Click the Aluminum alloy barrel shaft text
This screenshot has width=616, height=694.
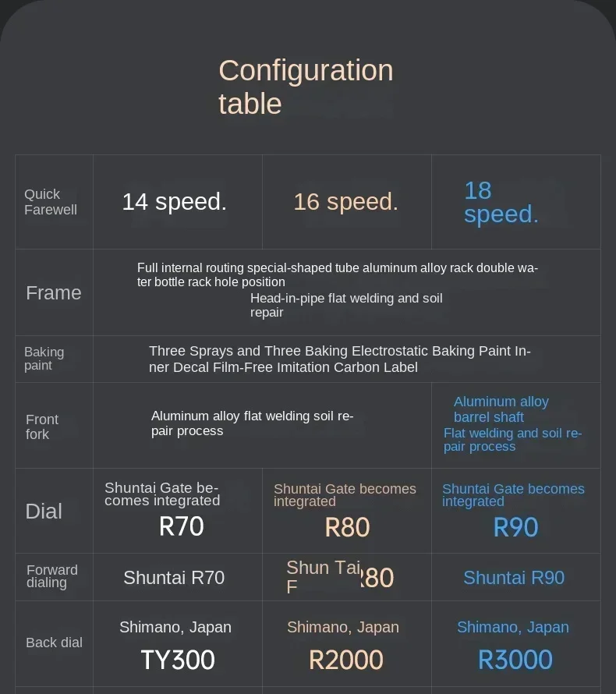pyautogui.click(x=501, y=409)
